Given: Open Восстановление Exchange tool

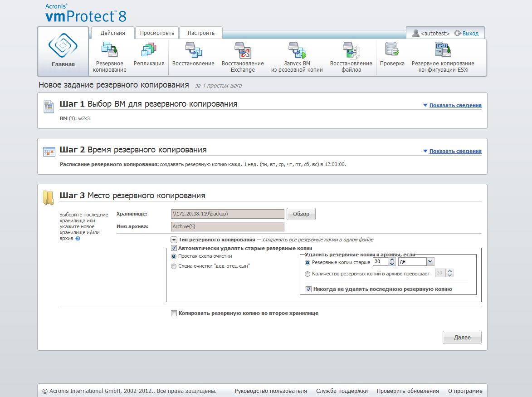Looking at the screenshot, I should point(243,57).
